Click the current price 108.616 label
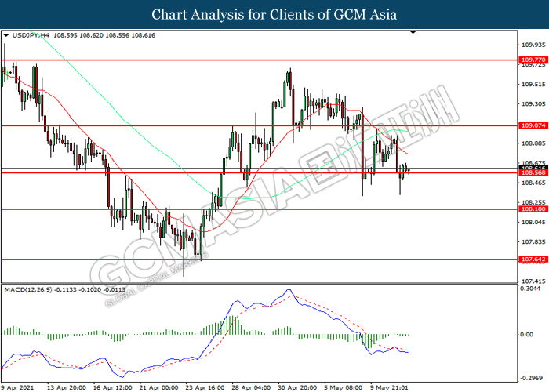The height and width of the screenshot is (392, 549). 533,168
